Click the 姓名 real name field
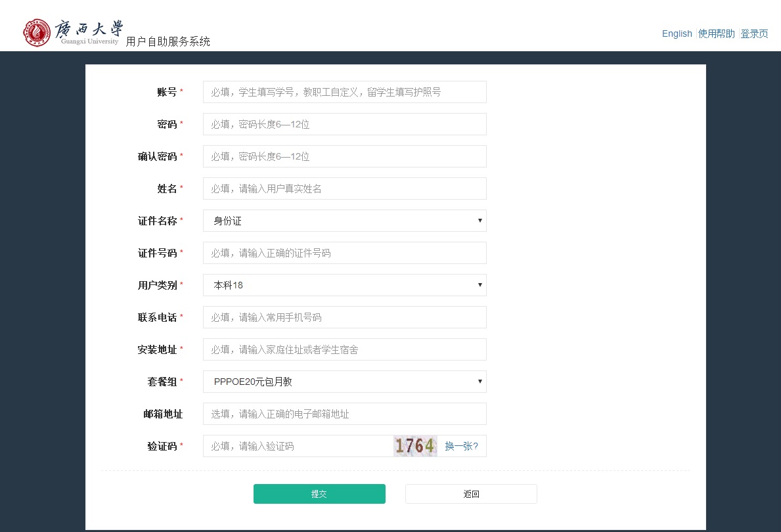The width and height of the screenshot is (781, 532). [344, 188]
